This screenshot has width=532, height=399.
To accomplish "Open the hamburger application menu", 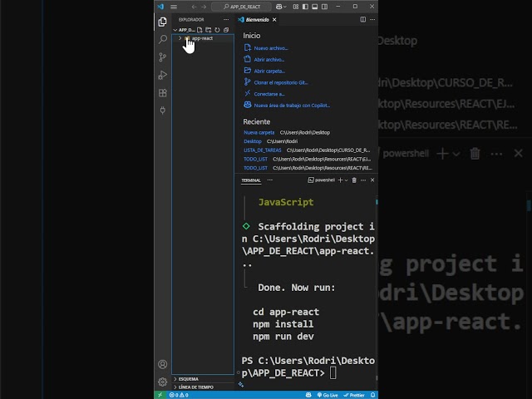I will click(x=174, y=7).
